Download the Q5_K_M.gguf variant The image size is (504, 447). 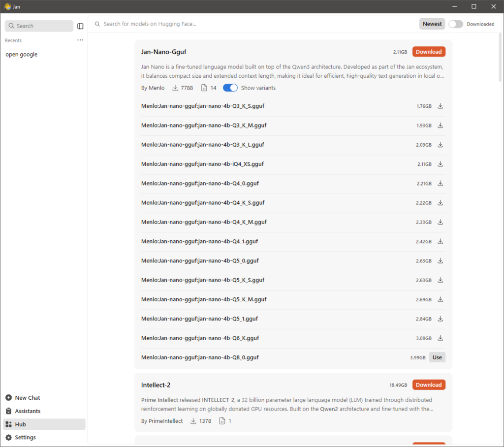click(441, 299)
